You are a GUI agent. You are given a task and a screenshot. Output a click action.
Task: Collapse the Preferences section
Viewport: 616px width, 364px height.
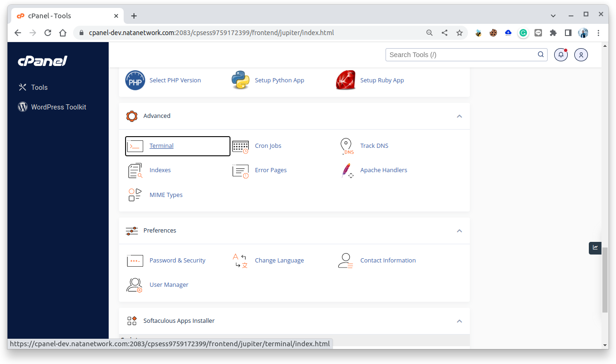click(460, 231)
